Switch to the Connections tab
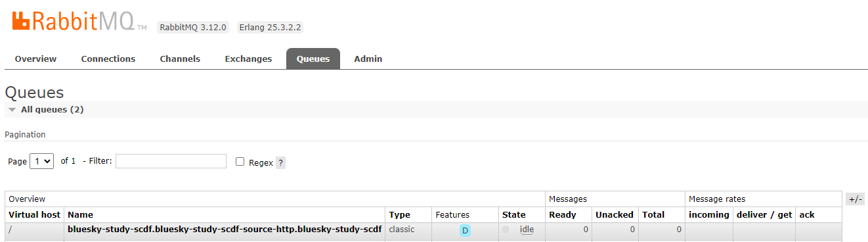 (x=108, y=59)
